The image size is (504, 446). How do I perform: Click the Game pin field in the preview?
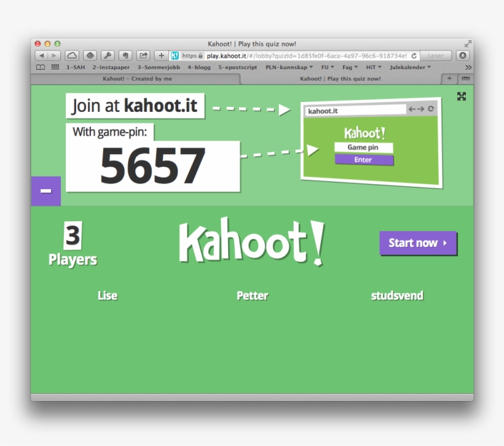pos(364,147)
